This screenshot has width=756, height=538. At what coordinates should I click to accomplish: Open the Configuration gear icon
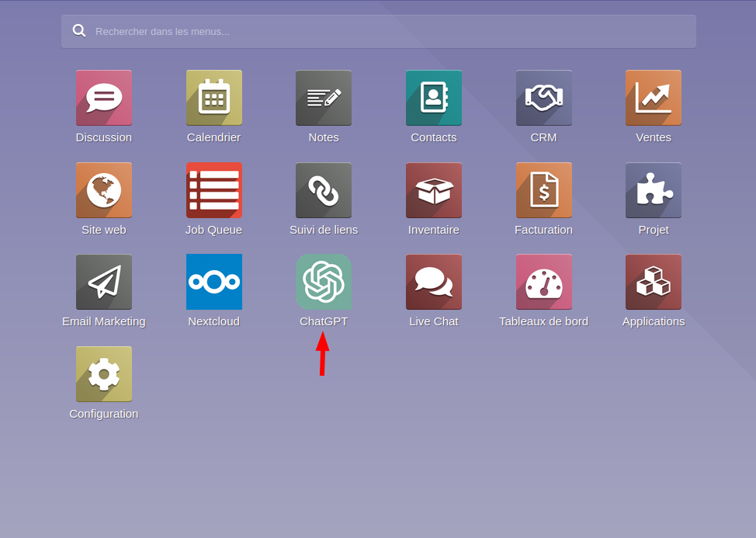[104, 374]
